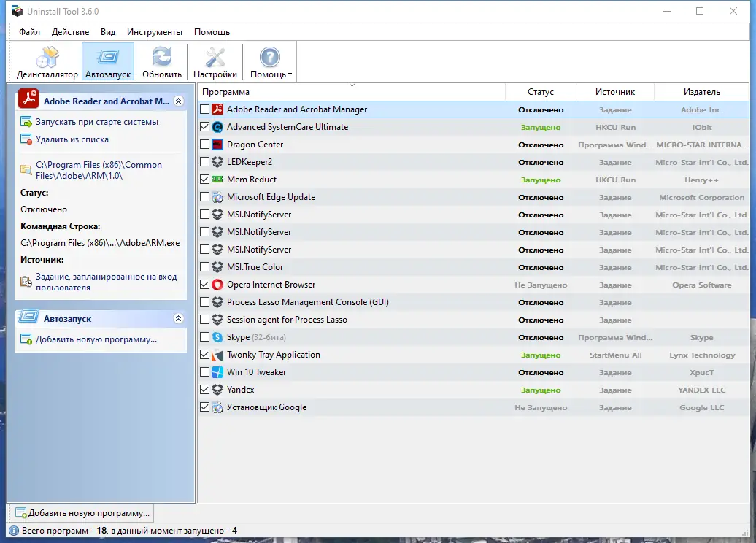Click the MSI.True Color row icon

[217, 267]
